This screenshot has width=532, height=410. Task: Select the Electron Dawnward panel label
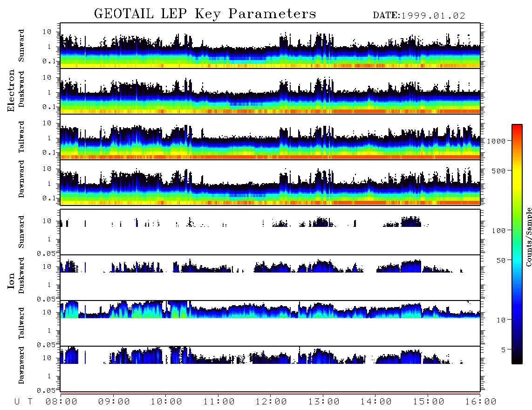point(21,179)
